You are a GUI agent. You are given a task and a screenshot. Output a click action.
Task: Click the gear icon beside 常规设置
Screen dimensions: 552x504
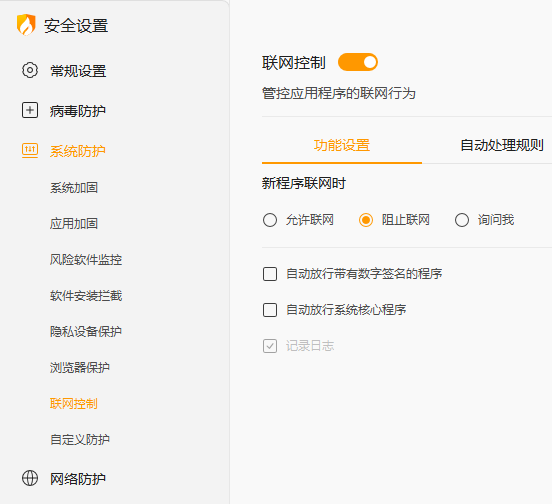point(30,70)
